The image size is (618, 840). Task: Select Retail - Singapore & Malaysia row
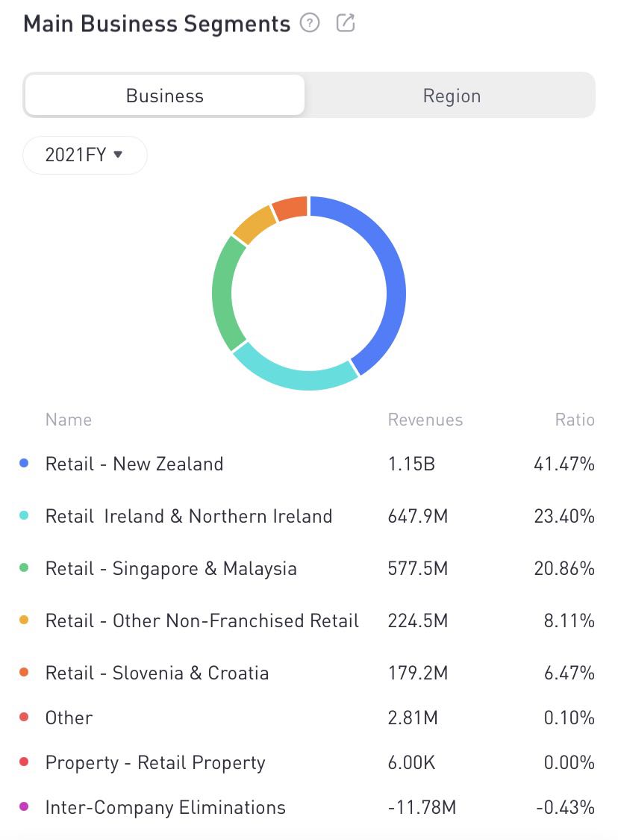171,568
